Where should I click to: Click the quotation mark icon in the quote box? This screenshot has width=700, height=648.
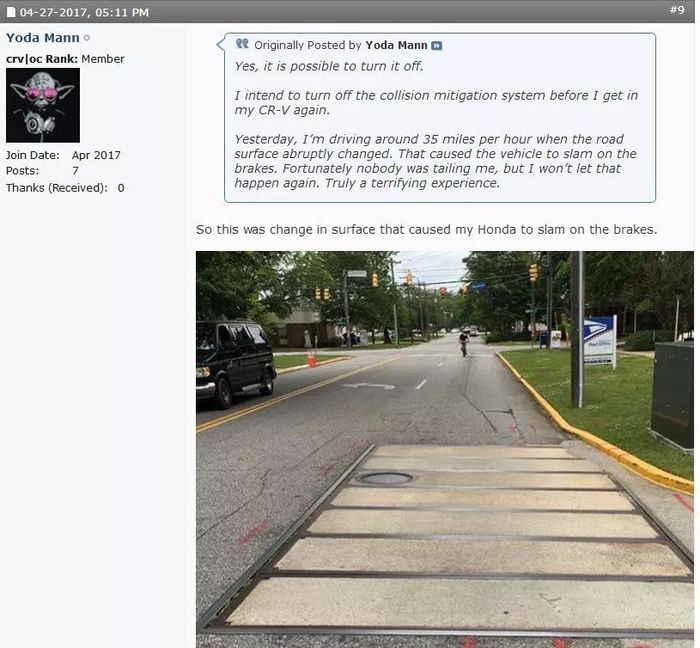[x=242, y=43]
